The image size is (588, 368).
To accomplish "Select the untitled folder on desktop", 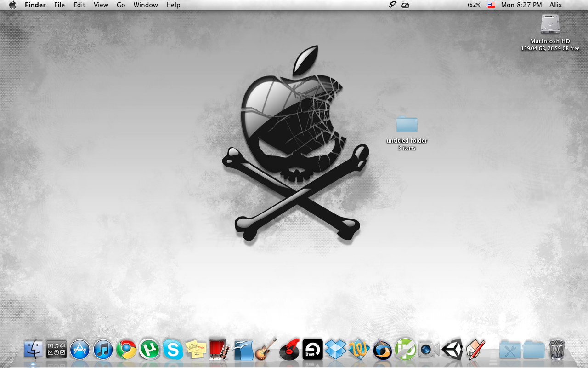I will tap(407, 124).
